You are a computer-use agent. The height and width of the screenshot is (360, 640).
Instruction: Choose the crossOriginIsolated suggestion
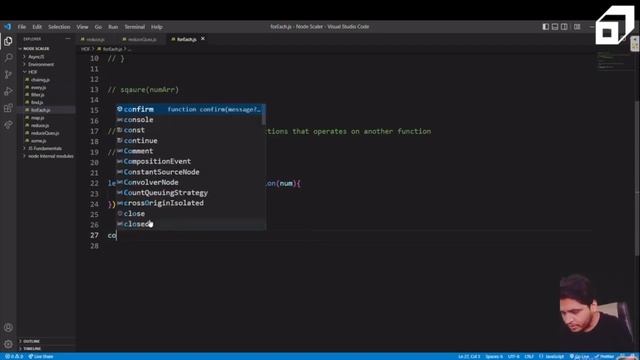[189, 203]
